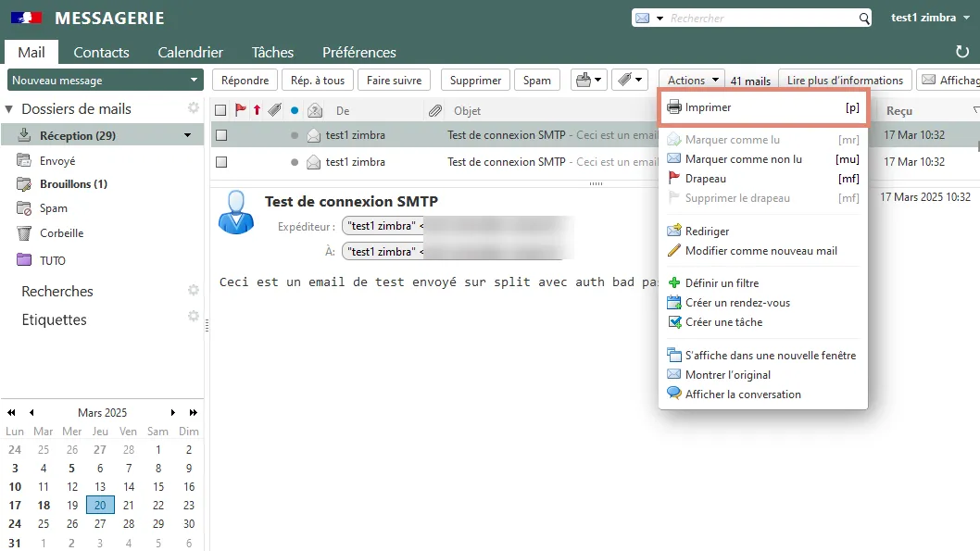Choose Marquer comme non lu
Screen dimensions: 980x551
tap(763, 159)
